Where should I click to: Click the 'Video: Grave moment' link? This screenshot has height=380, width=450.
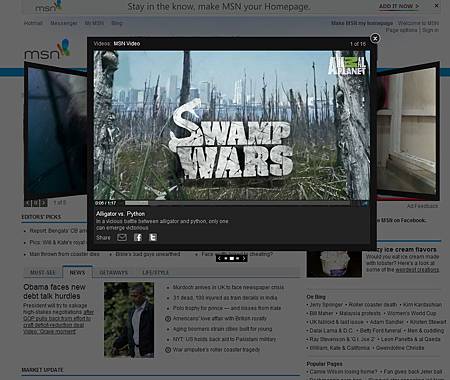49,332
